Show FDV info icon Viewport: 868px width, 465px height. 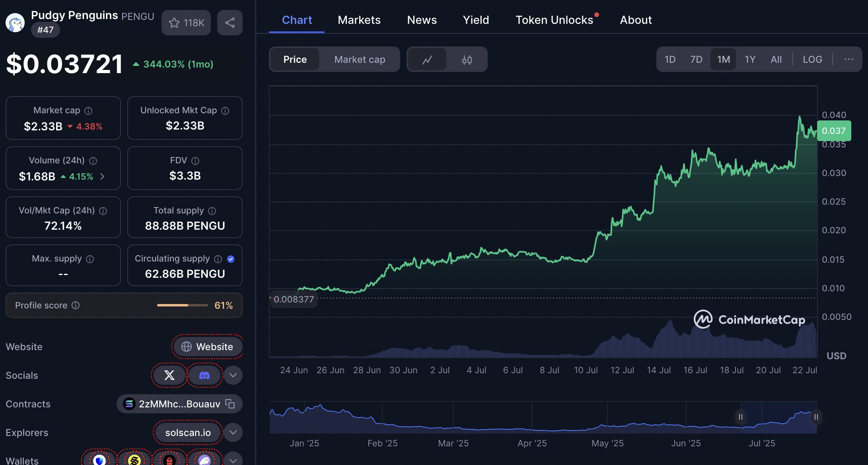click(x=195, y=161)
